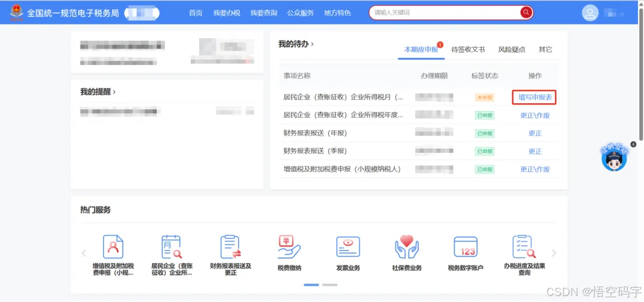This screenshot has width=644, height=302.
Task: Click the red search magnifier button
Action: (x=526, y=13)
